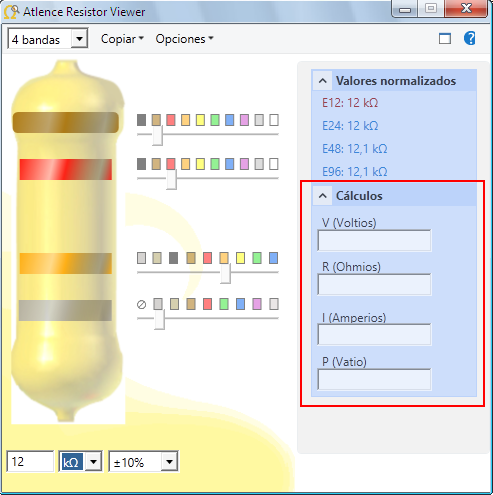Open the Copiar menu
Viewport: 493px width, 495px height.
pyautogui.click(x=122, y=39)
